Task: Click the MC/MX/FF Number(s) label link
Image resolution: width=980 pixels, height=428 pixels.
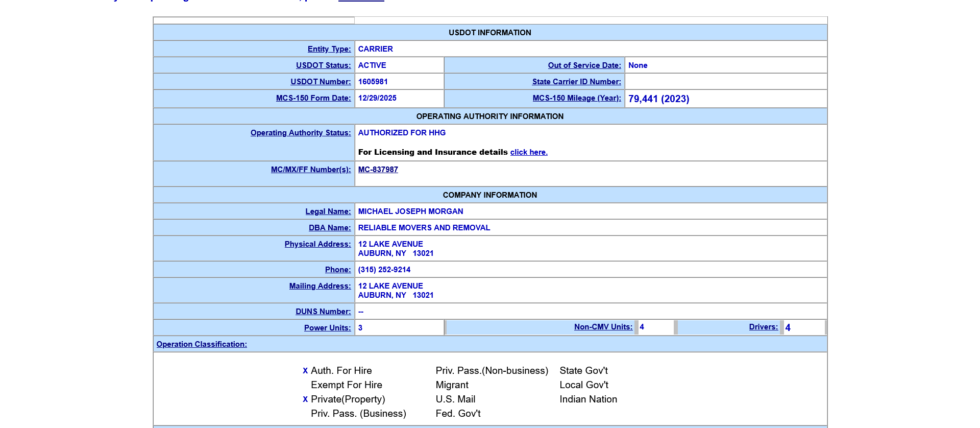Action: click(311, 170)
